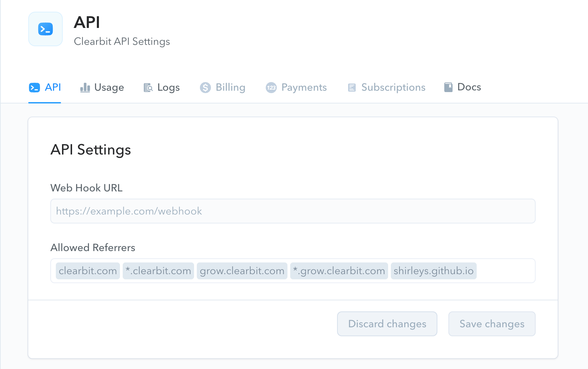This screenshot has height=369, width=588.
Task: Open the Logs tab label
Action: pos(169,88)
